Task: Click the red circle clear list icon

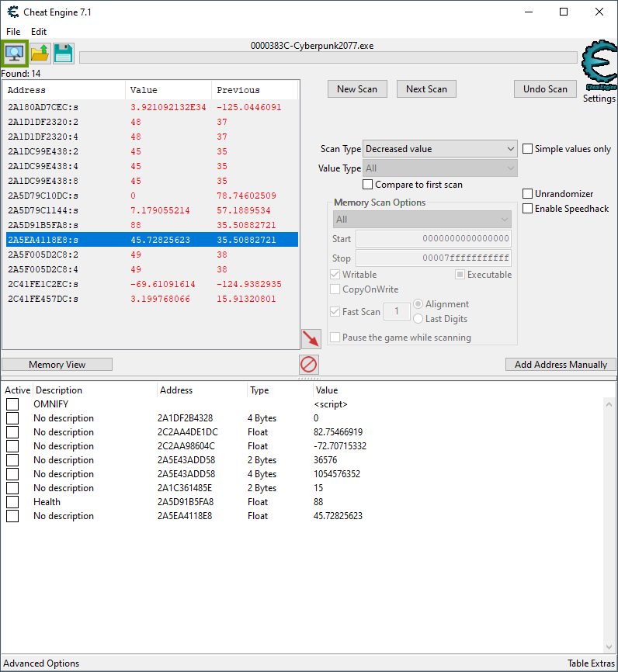Action: pos(309,365)
